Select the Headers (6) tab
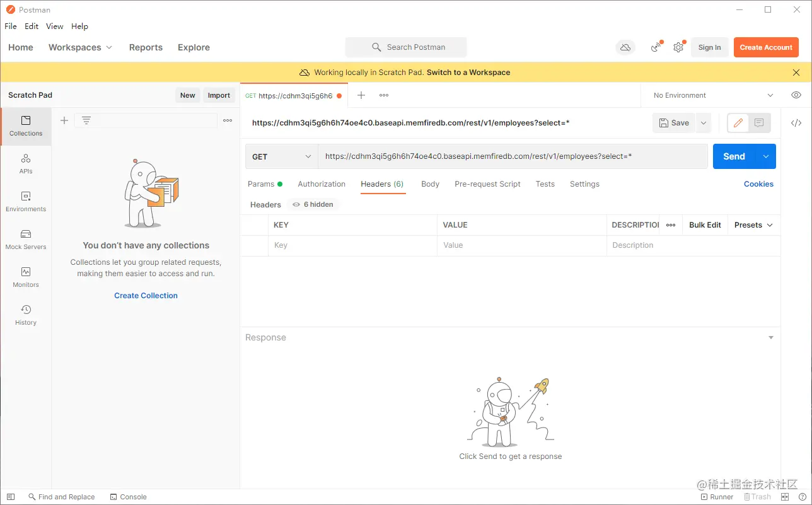 [382, 184]
